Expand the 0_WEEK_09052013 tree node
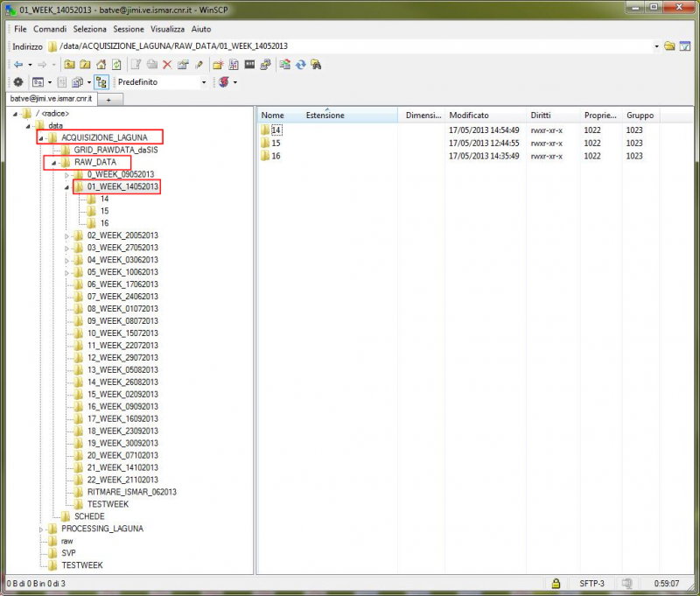The width and height of the screenshot is (700, 596). (67, 175)
